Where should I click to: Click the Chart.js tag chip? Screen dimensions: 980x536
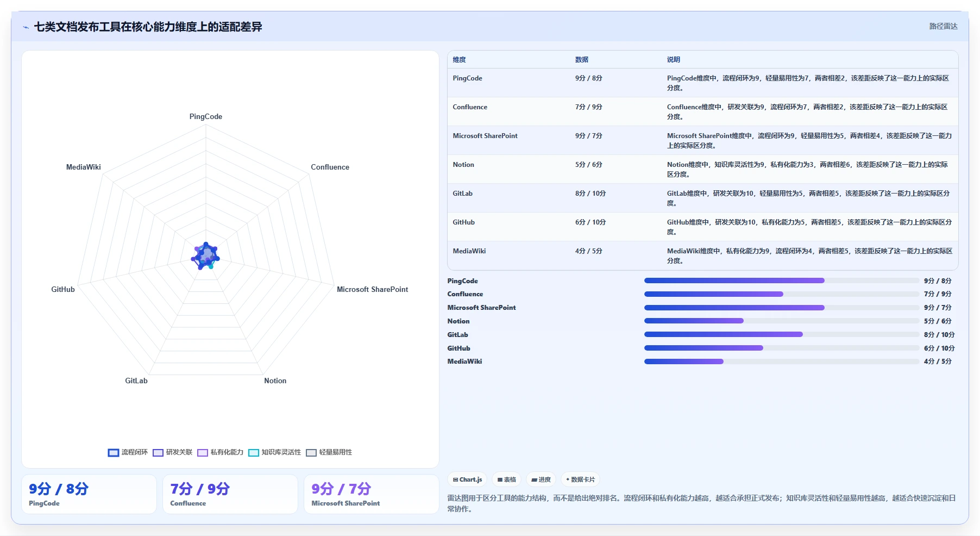[467, 479]
